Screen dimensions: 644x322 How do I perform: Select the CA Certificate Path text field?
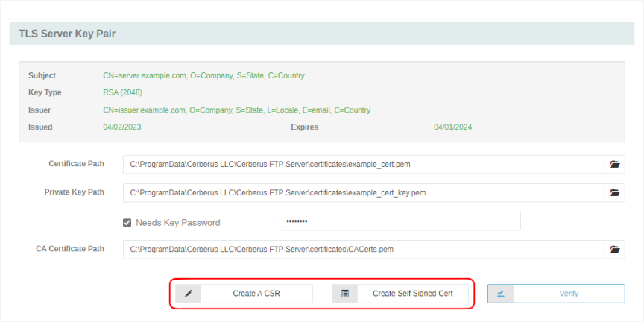tap(362, 250)
